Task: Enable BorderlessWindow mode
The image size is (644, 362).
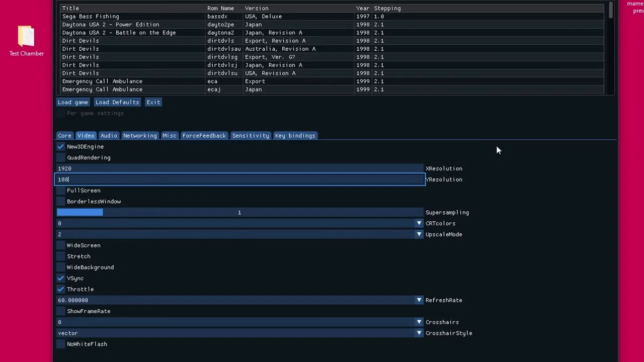Action: click(x=60, y=201)
